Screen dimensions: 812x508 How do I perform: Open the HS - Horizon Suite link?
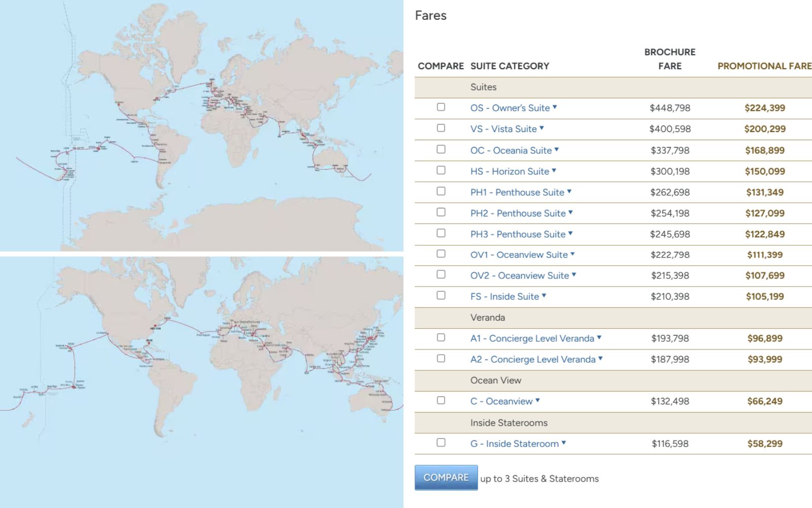[x=510, y=171]
